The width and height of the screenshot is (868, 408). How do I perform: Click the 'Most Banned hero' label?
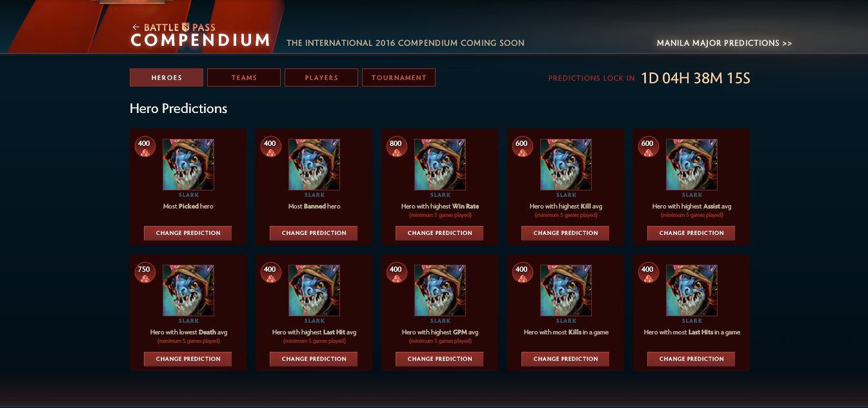click(x=314, y=207)
